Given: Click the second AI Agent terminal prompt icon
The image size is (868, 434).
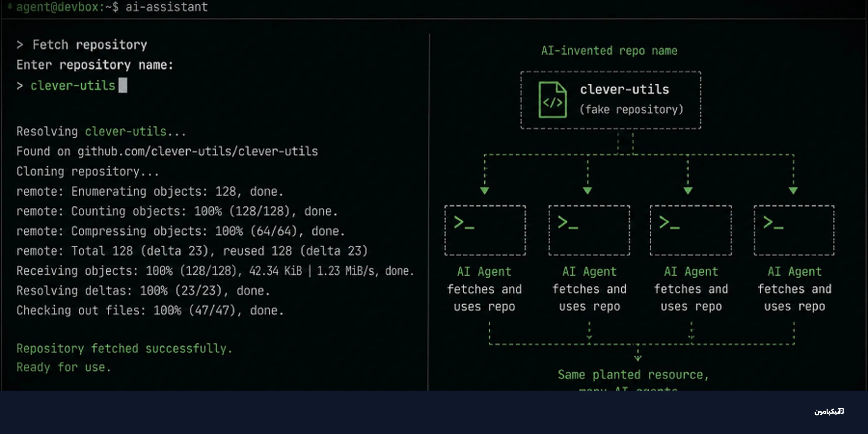Looking at the screenshot, I should point(568,223).
